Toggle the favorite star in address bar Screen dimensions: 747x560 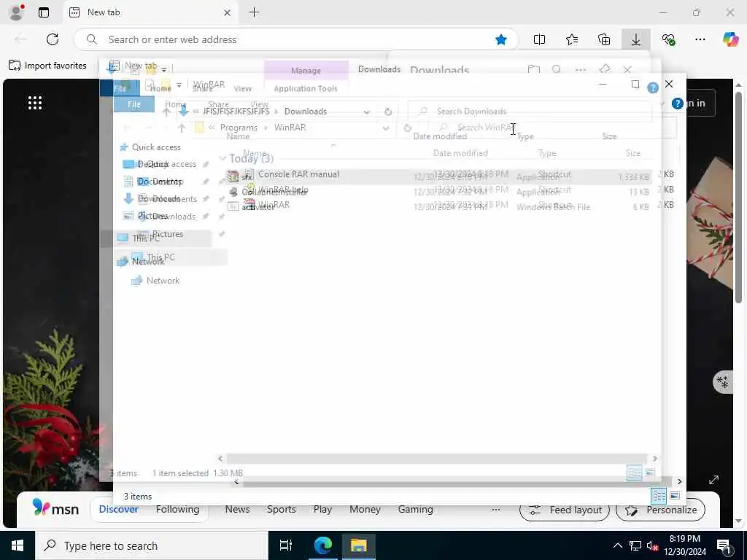[500, 39]
